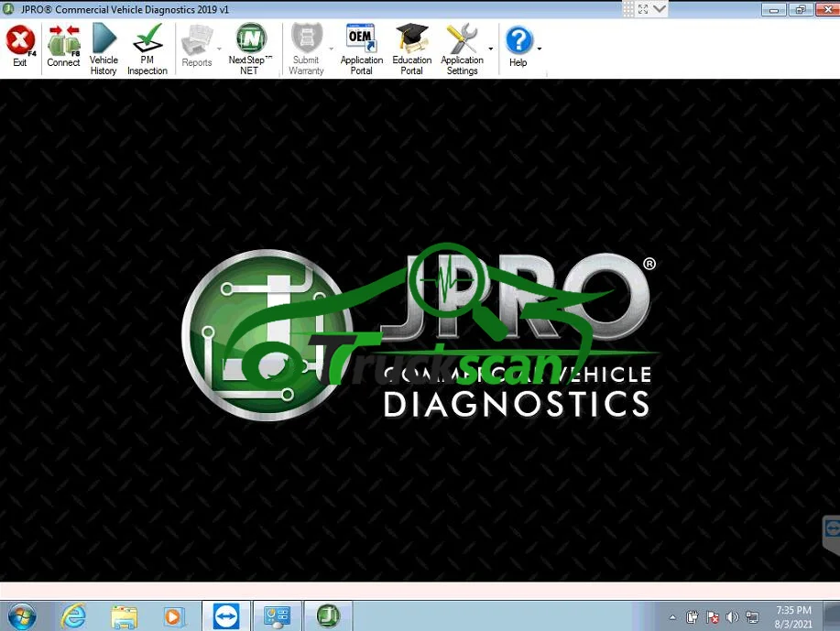Click the Connect vehicle icon
840x631 pixels.
63,46
